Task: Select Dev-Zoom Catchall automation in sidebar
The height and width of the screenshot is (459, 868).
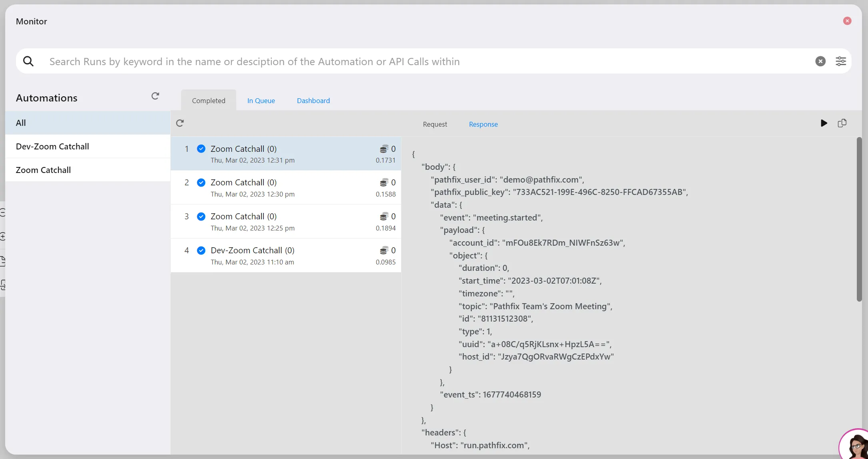Action: pyautogui.click(x=88, y=146)
